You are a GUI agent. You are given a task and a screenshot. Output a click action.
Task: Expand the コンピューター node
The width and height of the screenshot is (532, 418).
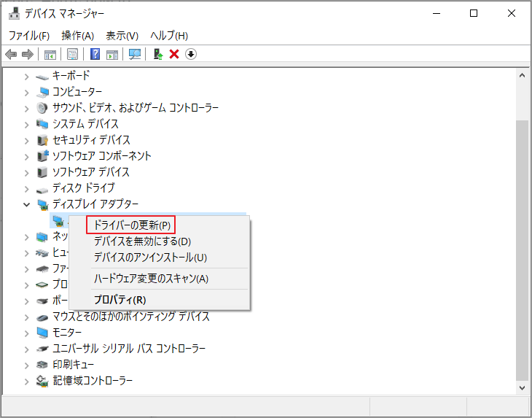[x=26, y=93]
